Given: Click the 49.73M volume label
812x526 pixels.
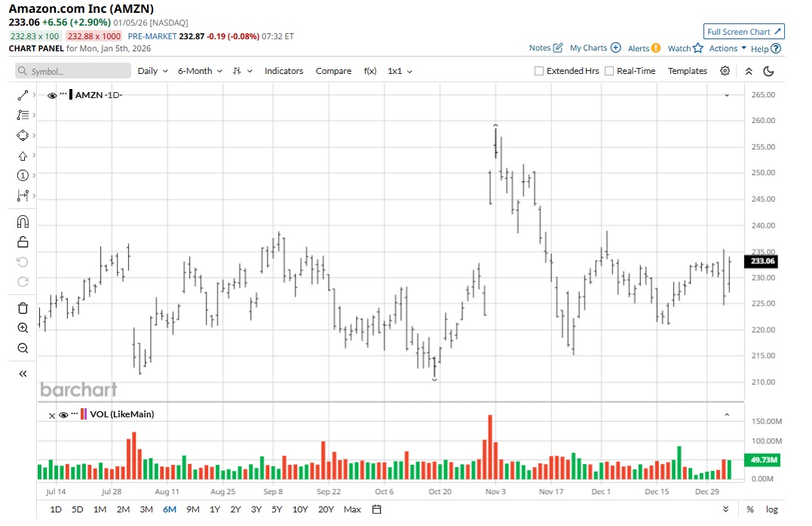Looking at the screenshot, I should pyautogui.click(x=761, y=460).
